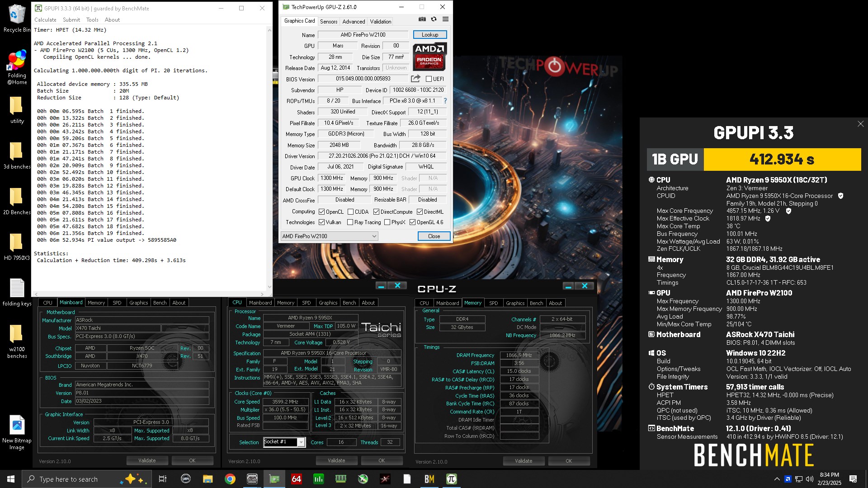Open the GPU-Z hamburger menu
This screenshot has width=868, height=488.
pyautogui.click(x=445, y=19)
